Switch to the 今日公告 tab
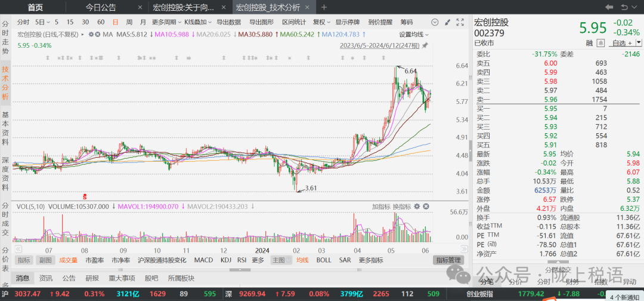The width and height of the screenshot is (644, 301). [101, 7]
